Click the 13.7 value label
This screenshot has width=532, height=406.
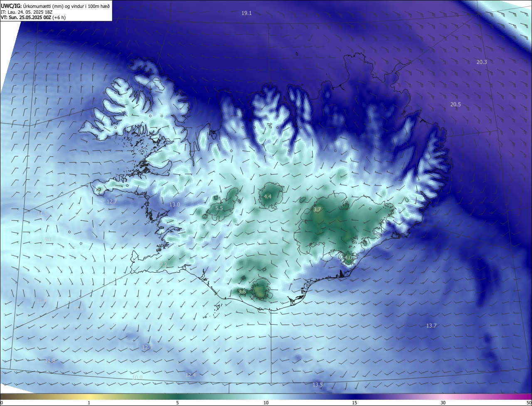pyautogui.click(x=431, y=326)
